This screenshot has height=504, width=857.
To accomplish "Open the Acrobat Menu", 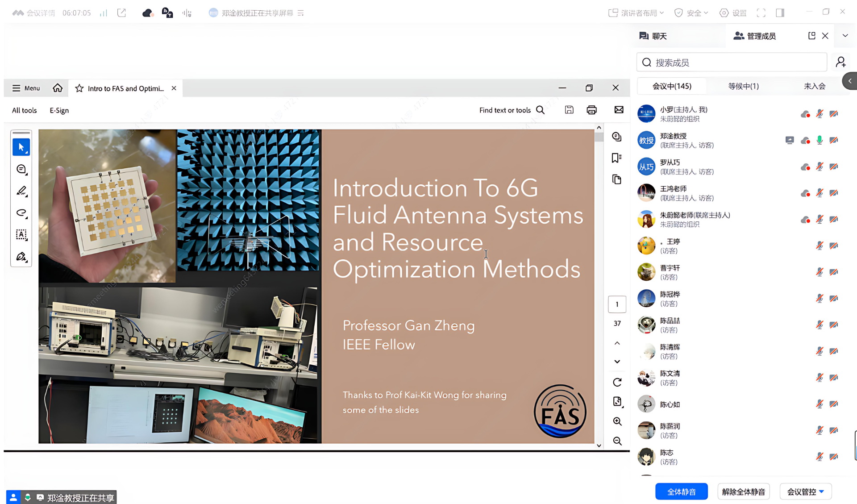I will (26, 88).
